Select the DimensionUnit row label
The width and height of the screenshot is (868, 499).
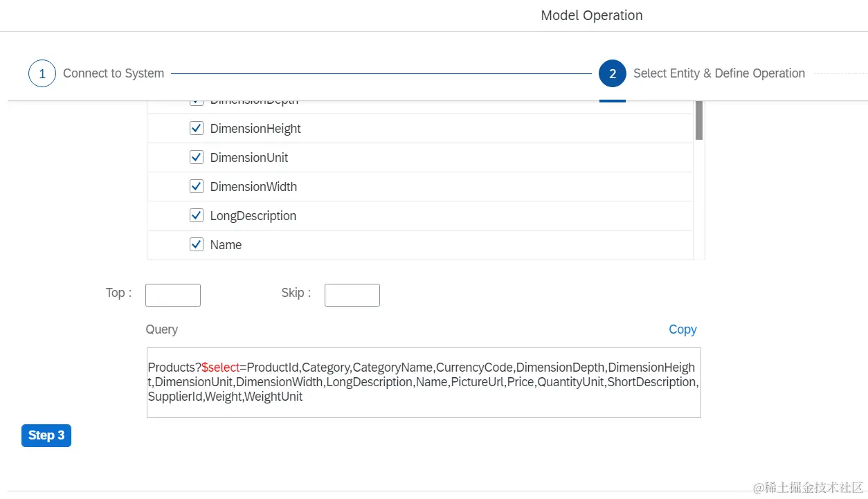(x=249, y=158)
